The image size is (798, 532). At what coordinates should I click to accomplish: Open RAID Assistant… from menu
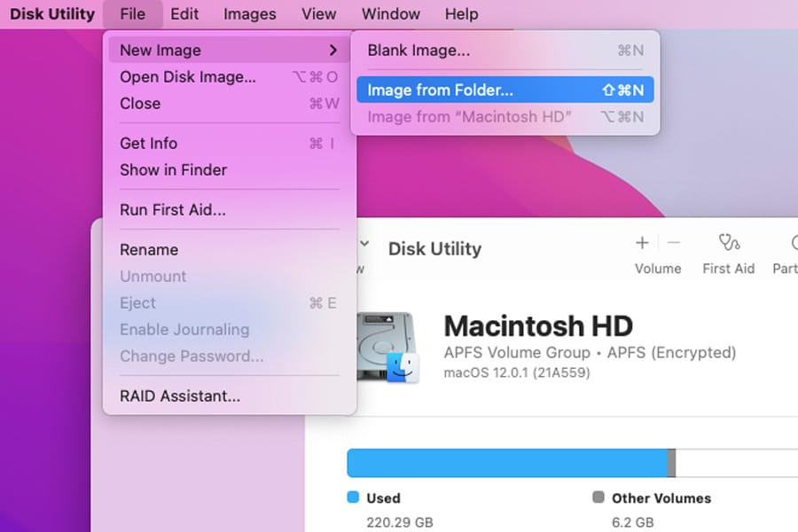point(229,395)
